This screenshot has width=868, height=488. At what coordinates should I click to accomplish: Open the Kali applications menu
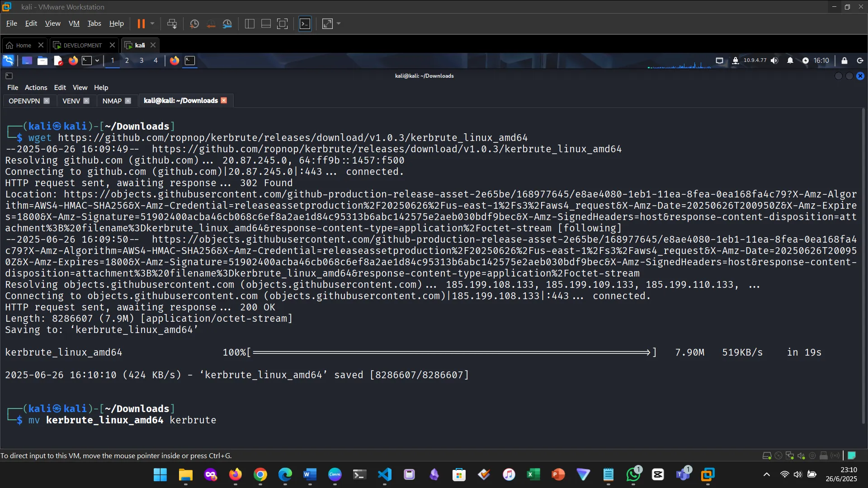click(8, 60)
